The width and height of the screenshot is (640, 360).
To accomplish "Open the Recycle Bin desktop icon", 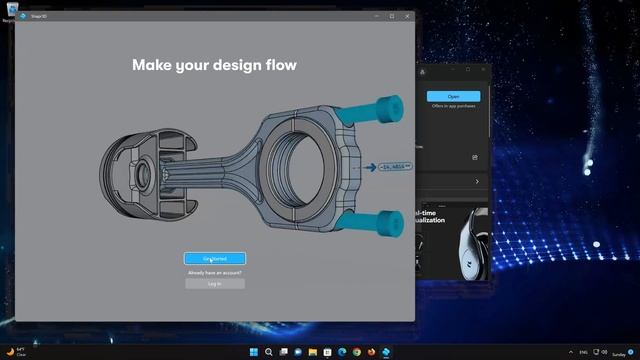I will point(11,11).
